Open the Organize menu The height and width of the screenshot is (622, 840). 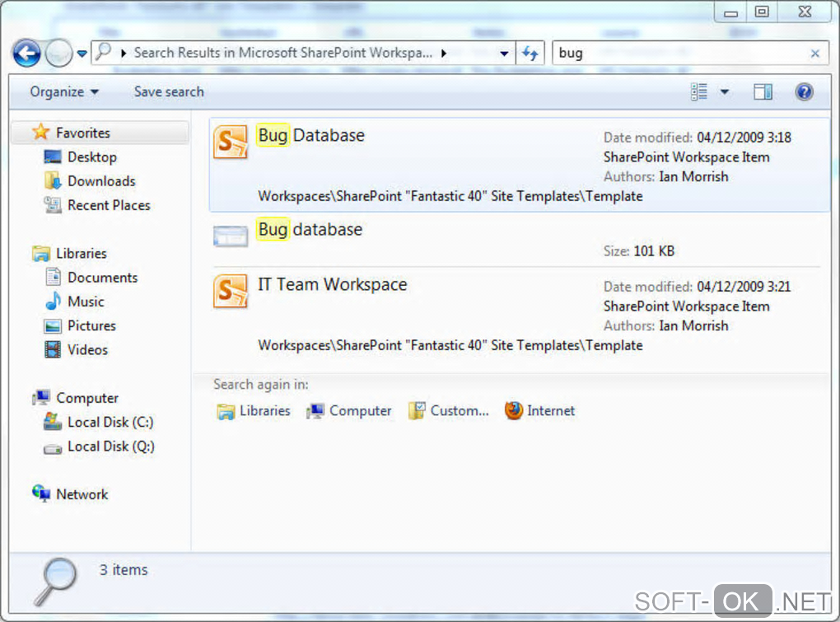tap(64, 91)
